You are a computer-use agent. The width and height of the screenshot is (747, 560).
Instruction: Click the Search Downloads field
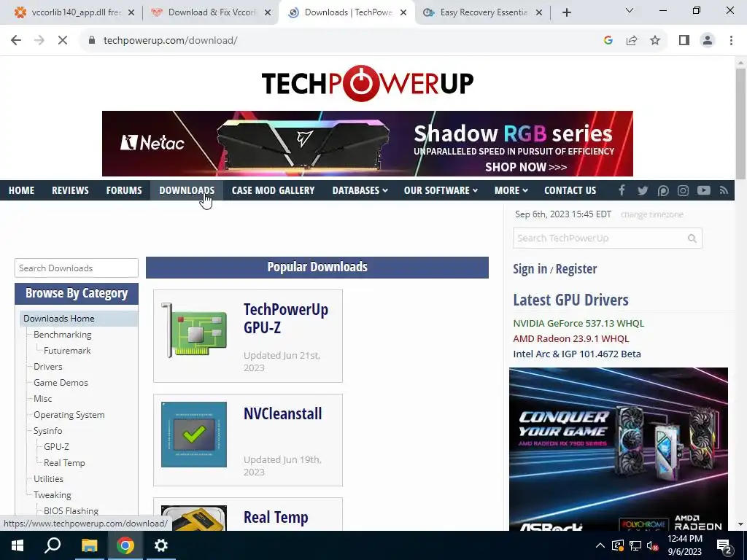click(76, 268)
